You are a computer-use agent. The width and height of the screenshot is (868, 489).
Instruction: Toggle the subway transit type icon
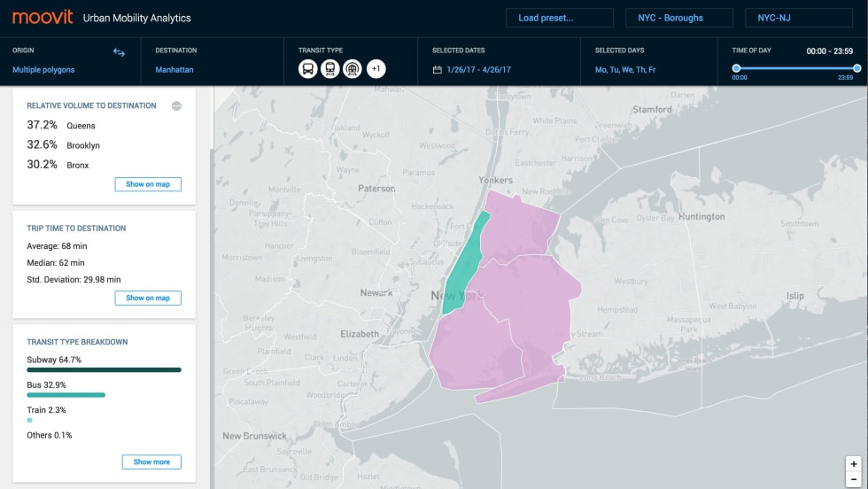pyautogui.click(x=352, y=69)
